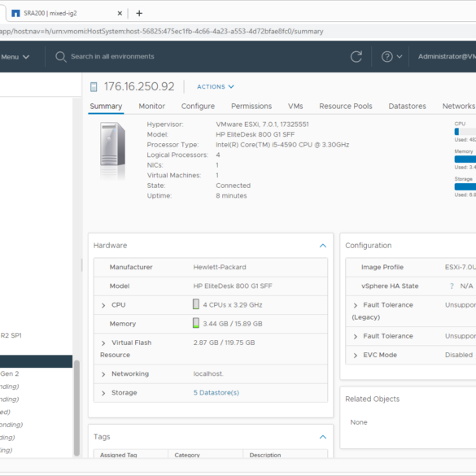476x476 pixels.
Task: Switch to the Networks tab
Action: click(459, 107)
